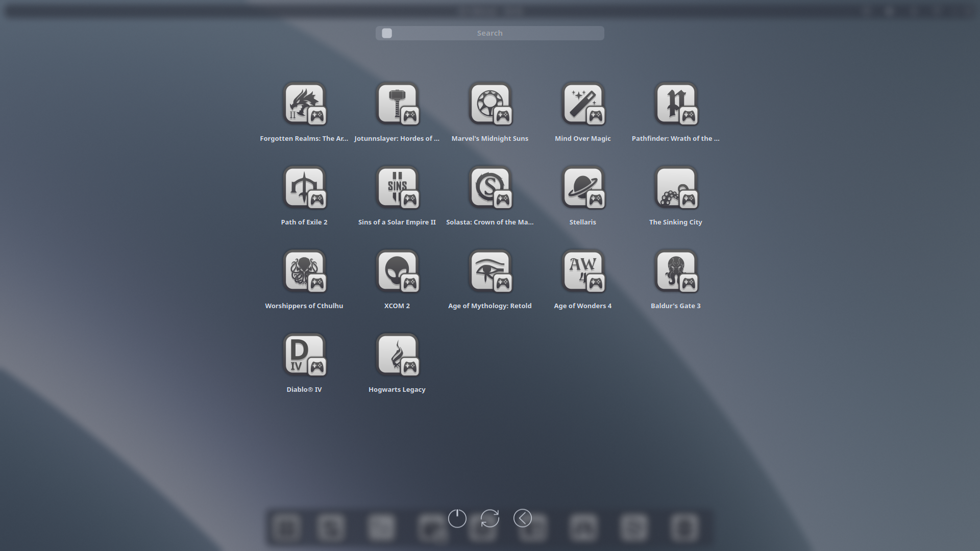
Task: Launch Diablo IV
Action: tap(304, 355)
